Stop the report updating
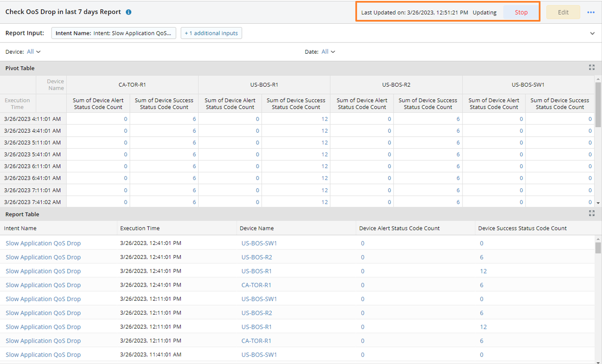Viewport: 602px width, 364px height. click(521, 12)
